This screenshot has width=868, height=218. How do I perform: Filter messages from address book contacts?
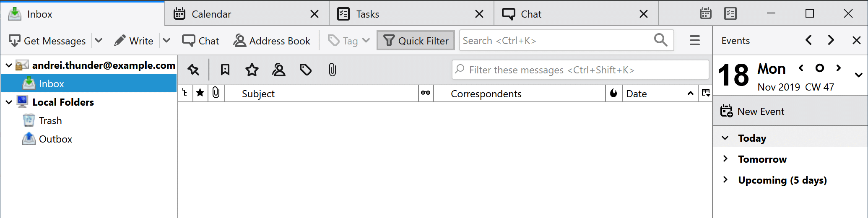pos(279,70)
